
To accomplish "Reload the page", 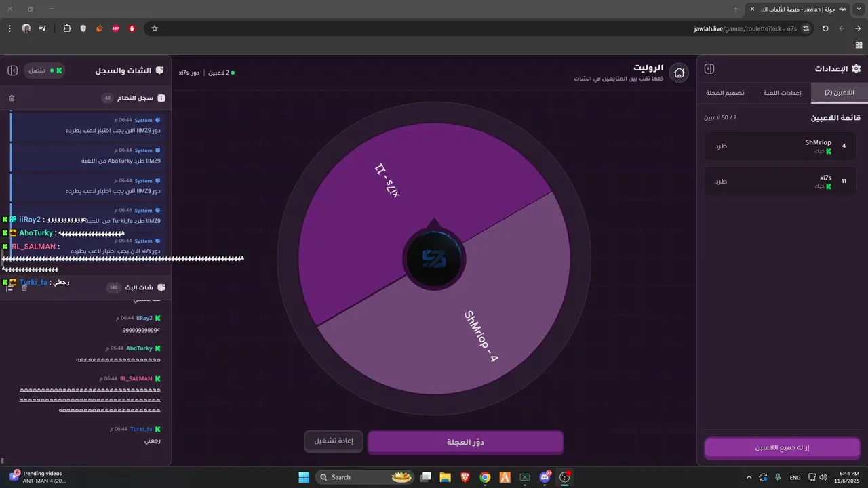I will tap(825, 28).
